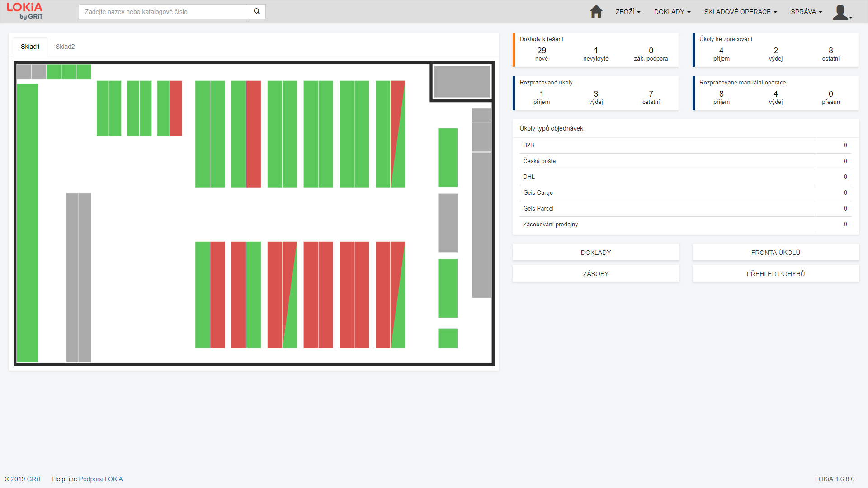Click the search magnifier button

coord(257,12)
